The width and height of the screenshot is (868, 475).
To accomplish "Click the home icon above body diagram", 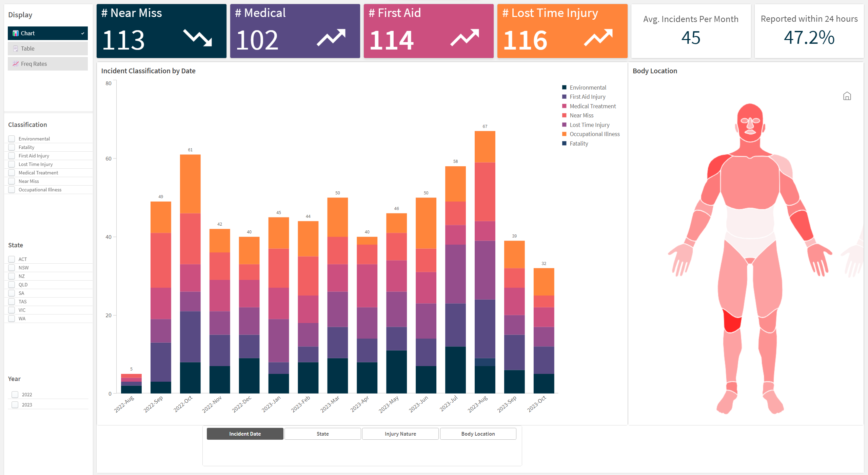I will tap(847, 96).
